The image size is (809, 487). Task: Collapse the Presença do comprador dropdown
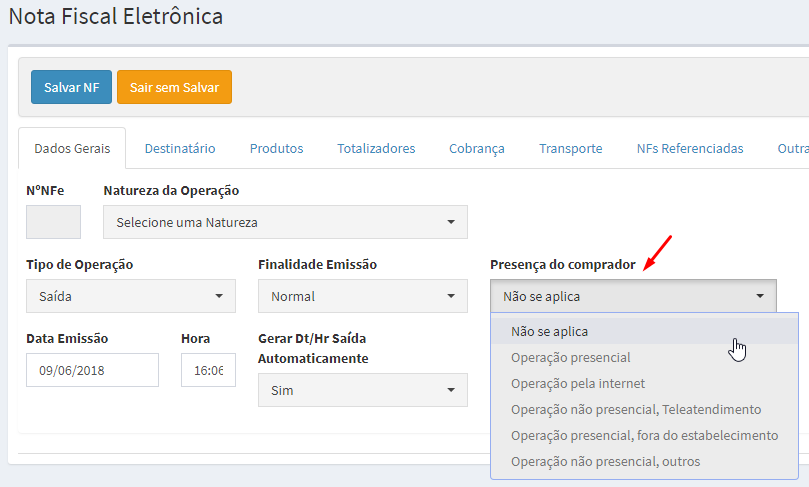[x=633, y=296]
